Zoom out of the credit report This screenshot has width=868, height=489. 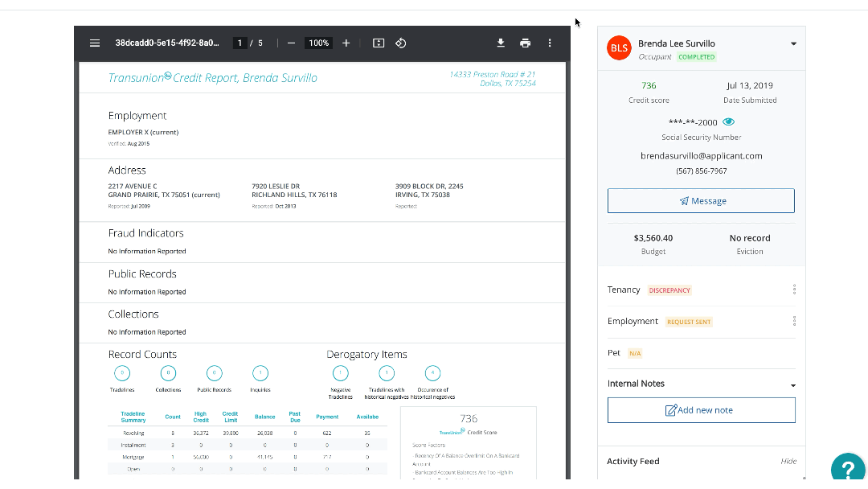(291, 43)
